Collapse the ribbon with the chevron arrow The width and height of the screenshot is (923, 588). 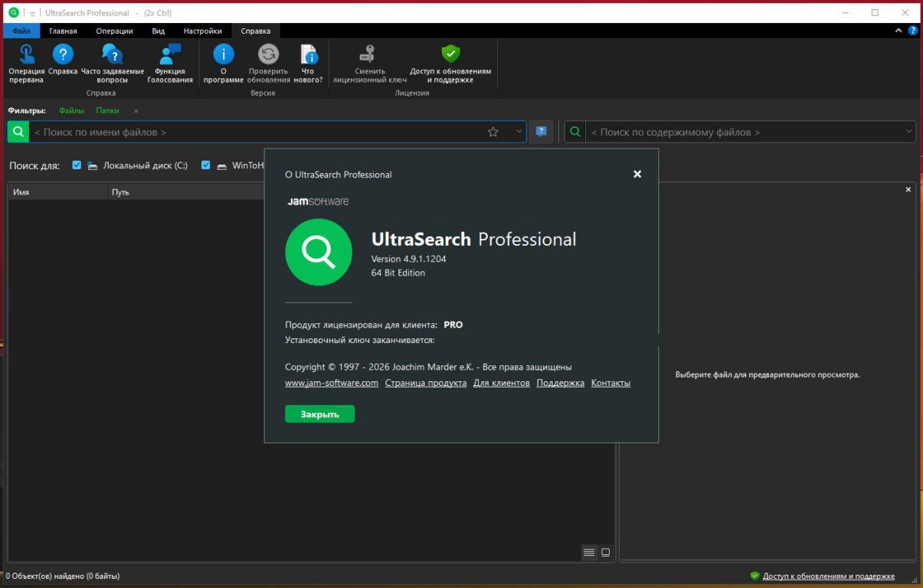pyautogui.click(x=898, y=31)
